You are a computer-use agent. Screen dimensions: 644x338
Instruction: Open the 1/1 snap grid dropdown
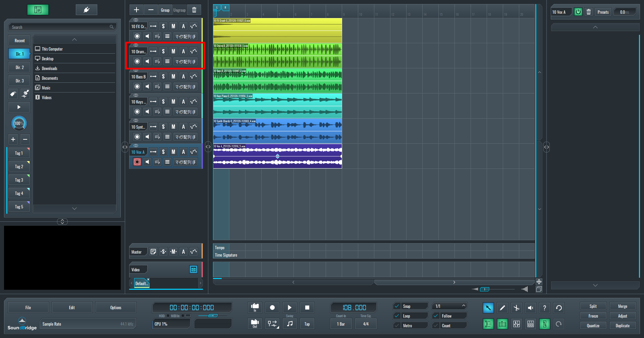pyautogui.click(x=449, y=306)
